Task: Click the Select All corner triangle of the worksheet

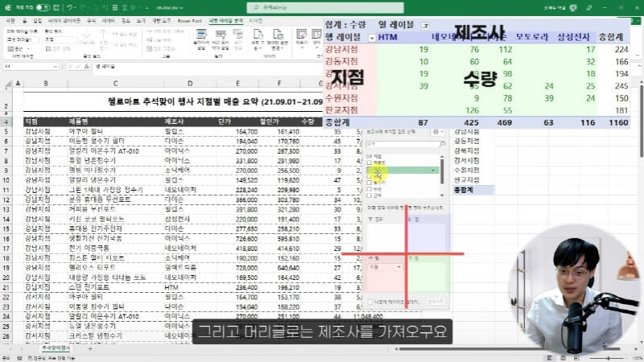Action: [x=8, y=84]
